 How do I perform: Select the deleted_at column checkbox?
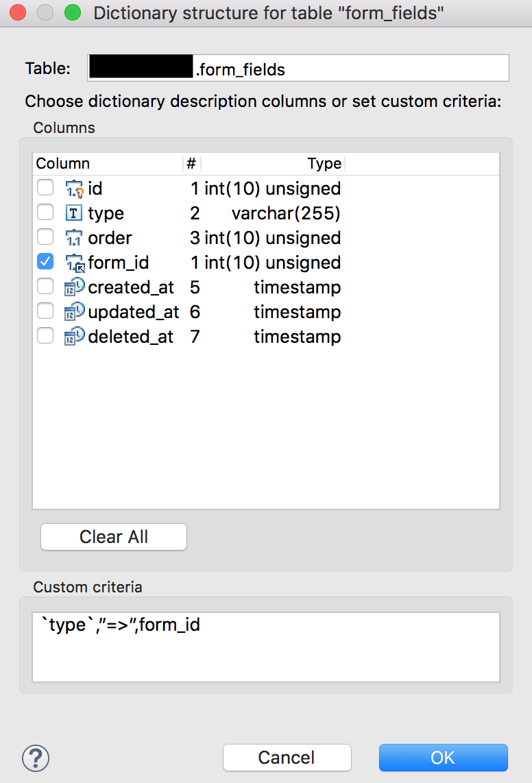point(45,335)
